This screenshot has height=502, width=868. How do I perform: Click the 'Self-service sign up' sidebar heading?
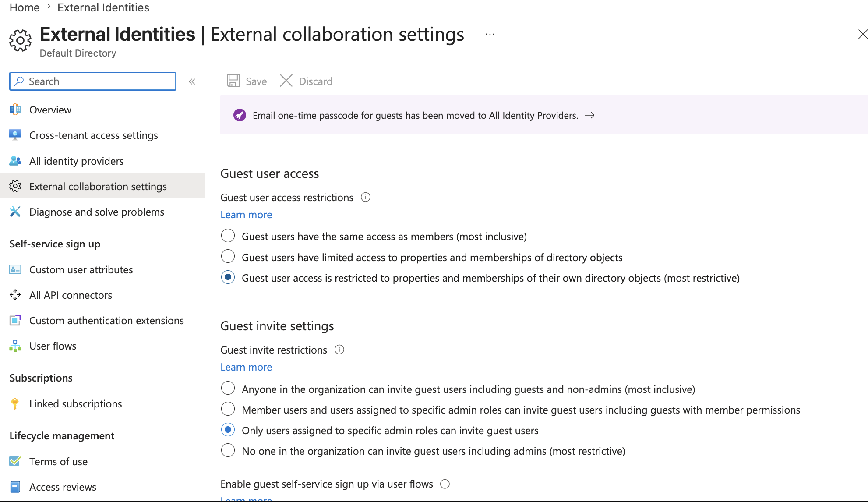[55, 244]
